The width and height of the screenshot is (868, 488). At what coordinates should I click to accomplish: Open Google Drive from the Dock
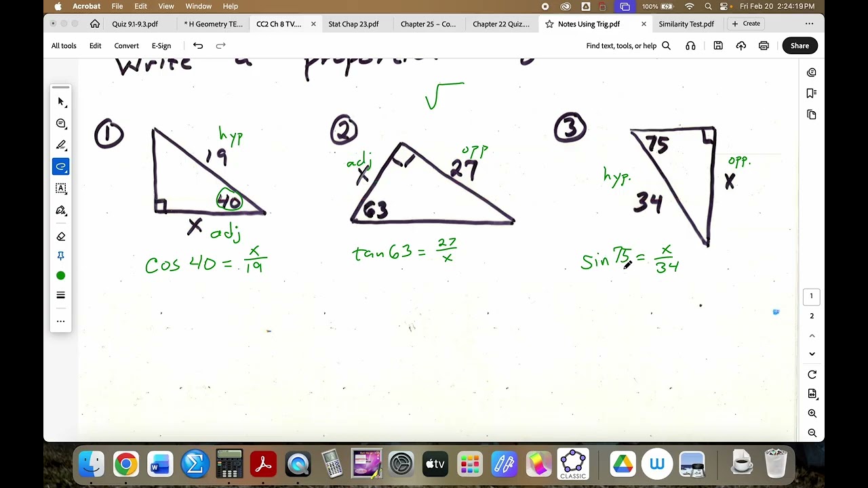tap(623, 464)
